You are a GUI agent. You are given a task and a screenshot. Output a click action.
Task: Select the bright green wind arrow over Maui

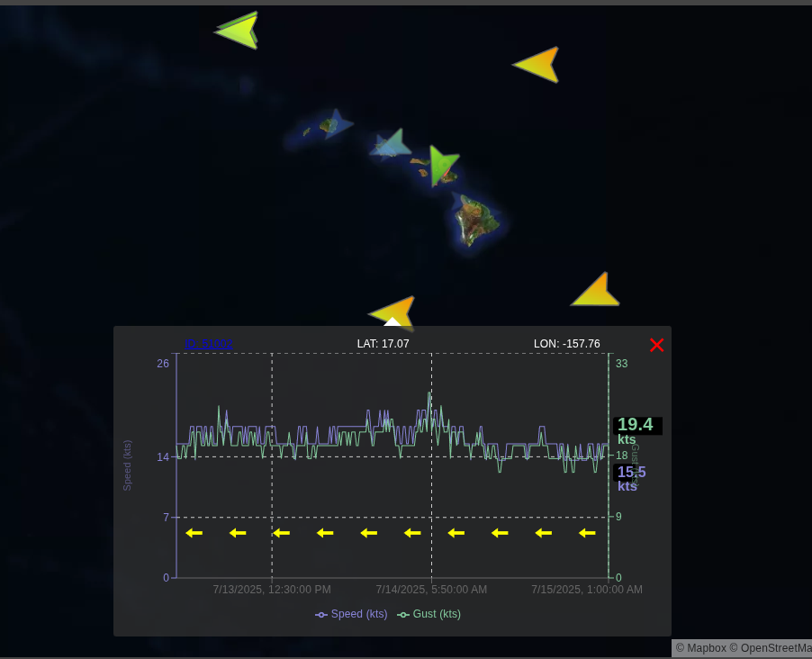pos(441,165)
